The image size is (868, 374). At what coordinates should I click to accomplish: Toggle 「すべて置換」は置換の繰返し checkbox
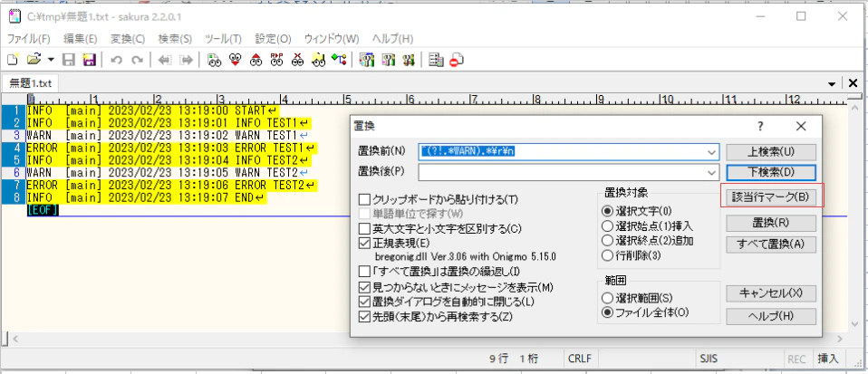tap(364, 272)
